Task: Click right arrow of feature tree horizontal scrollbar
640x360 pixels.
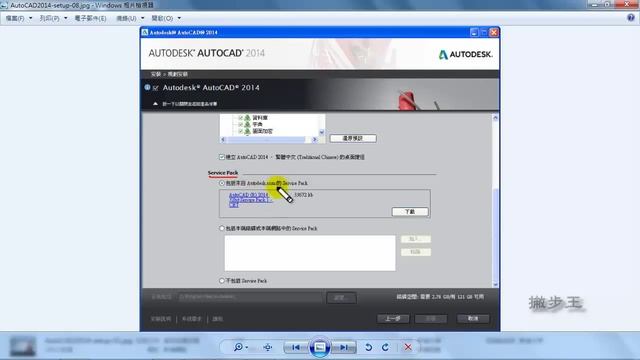Action: [314, 140]
